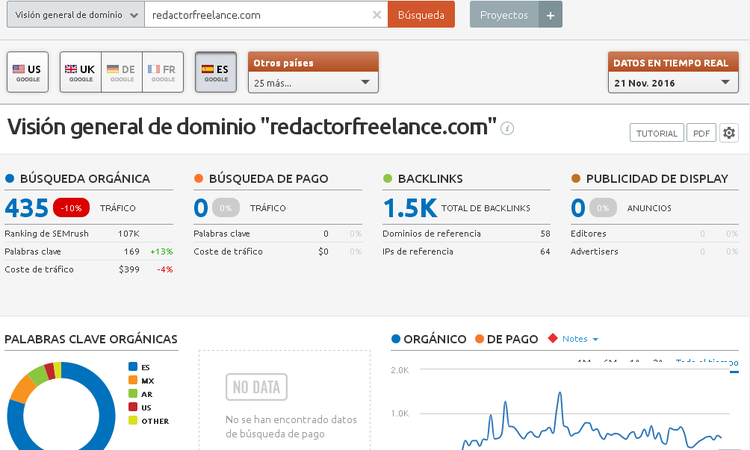Click BÚSQUEDA DE PAGO section heading

click(268, 179)
